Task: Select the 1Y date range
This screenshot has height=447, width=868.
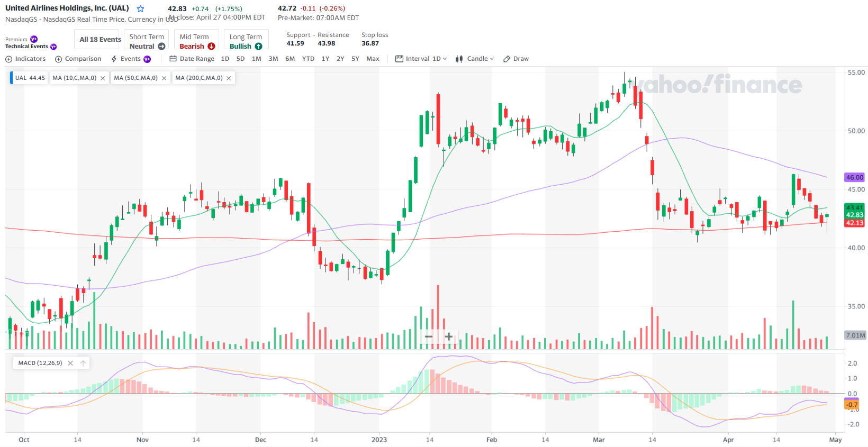Action: pyautogui.click(x=325, y=59)
